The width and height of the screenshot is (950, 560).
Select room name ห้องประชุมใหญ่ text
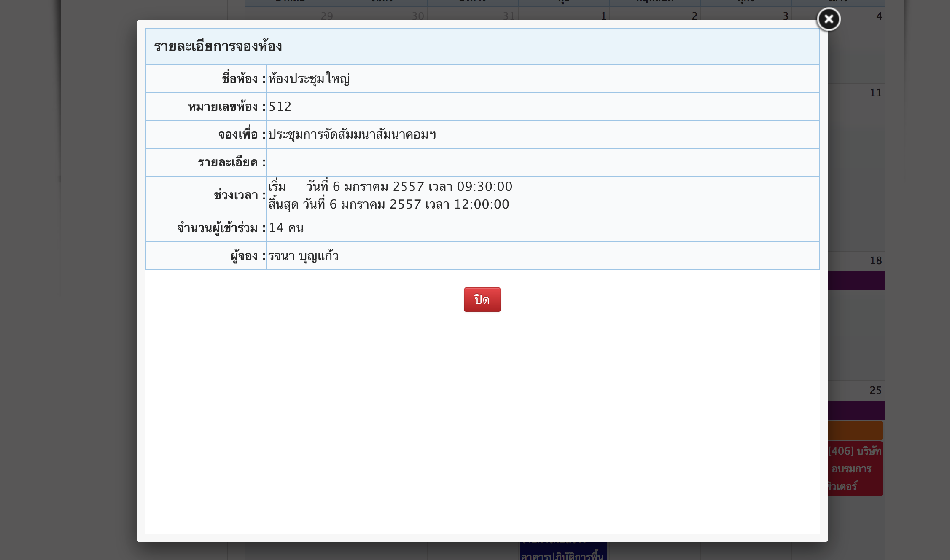click(x=309, y=79)
